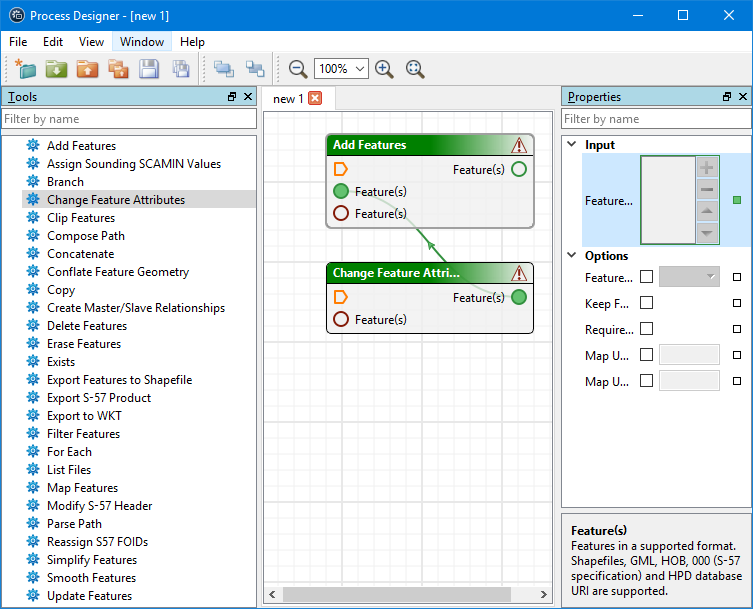Viewport: 753px width, 609px height.
Task: Open the Edit menu
Action: click(53, 42)
